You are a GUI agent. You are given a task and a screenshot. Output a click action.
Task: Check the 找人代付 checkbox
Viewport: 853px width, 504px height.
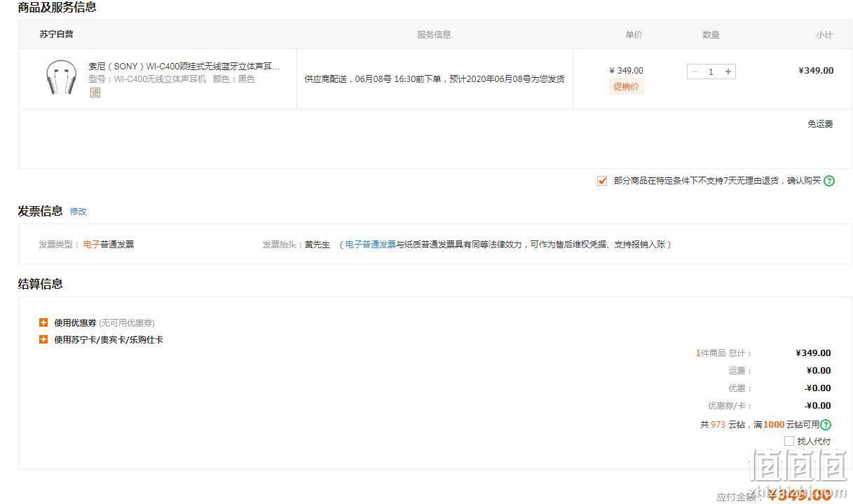(x=789, y=441)
